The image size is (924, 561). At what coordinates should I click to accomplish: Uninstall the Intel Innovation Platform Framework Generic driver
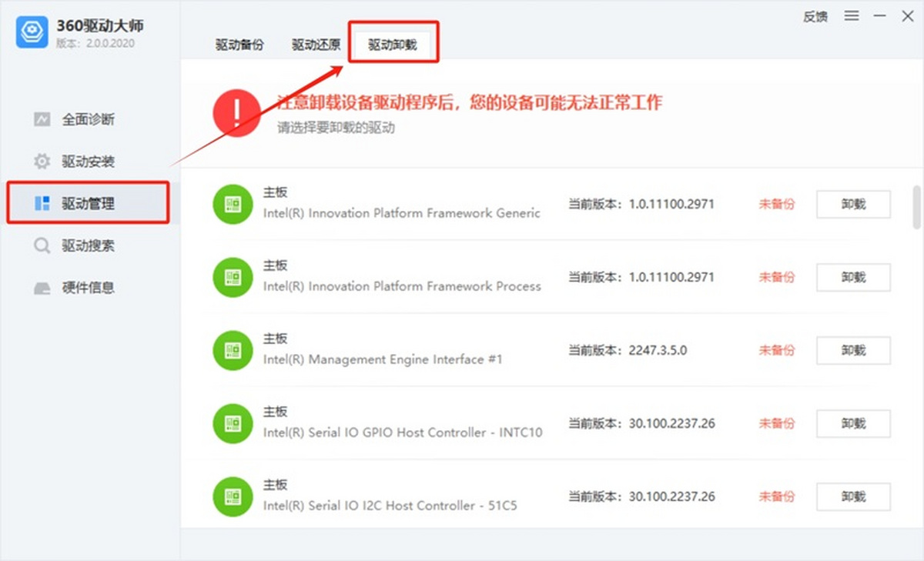click(x=853, y=204)
